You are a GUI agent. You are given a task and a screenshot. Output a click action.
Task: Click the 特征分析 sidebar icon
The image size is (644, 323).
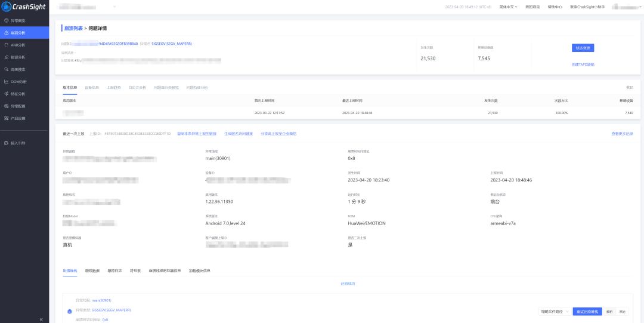coord(6,94)
